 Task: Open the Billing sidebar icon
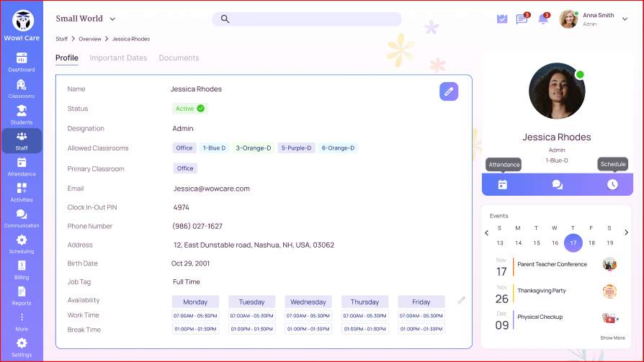[22, 270]
